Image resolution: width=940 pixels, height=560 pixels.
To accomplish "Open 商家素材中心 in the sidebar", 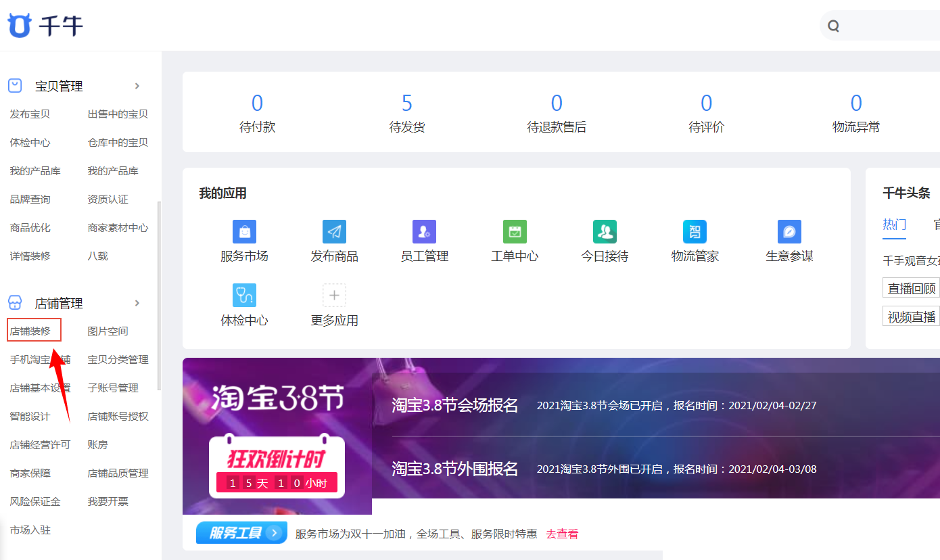I will click(x=118, y=228).
